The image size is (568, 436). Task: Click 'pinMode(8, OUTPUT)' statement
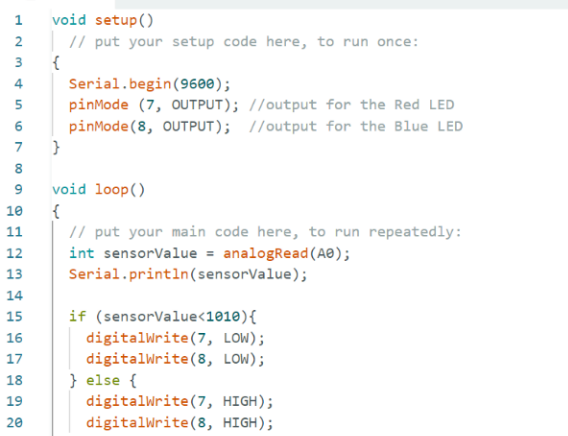click(150, 126)
